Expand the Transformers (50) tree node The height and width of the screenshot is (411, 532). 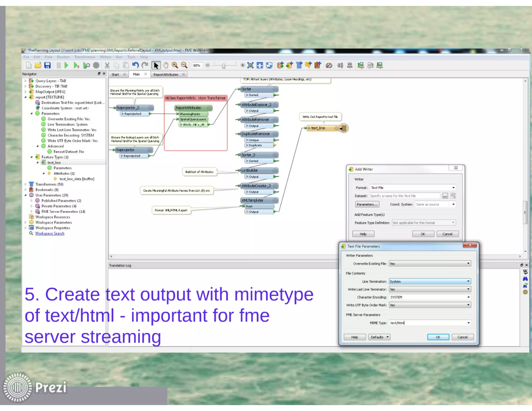coord(25,184)
